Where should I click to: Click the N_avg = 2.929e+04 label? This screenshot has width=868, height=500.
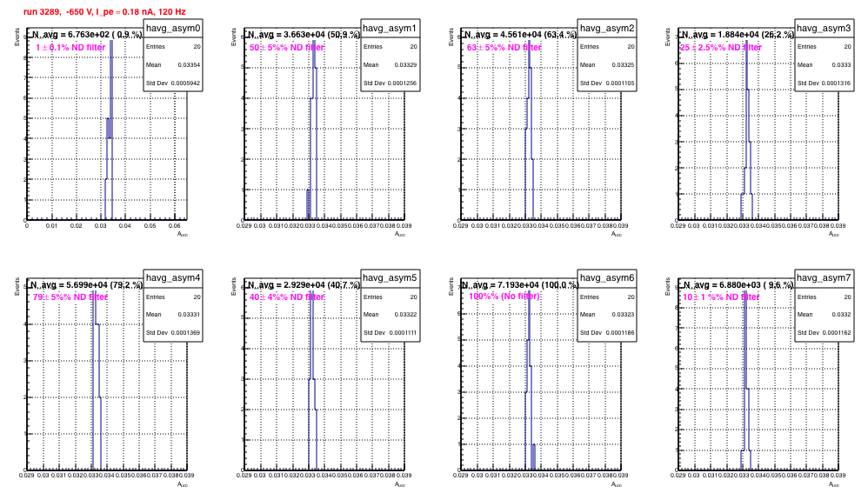(x=304, y=285)
